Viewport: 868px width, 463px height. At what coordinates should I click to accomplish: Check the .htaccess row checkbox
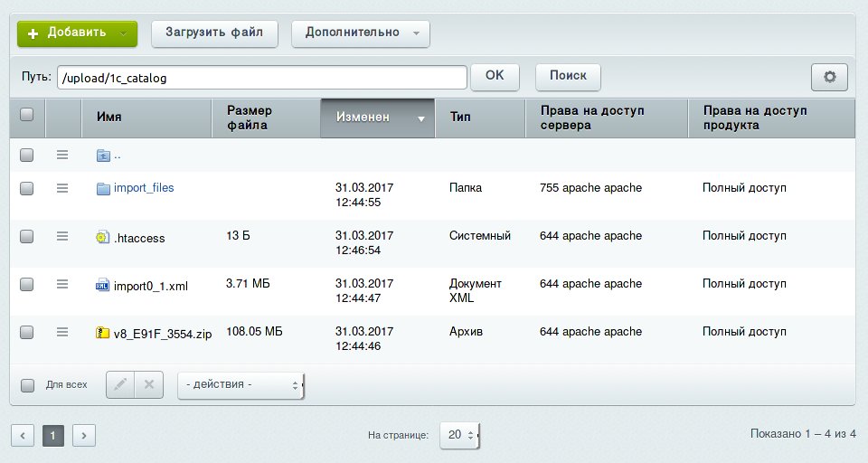click(x=26, y=237)
